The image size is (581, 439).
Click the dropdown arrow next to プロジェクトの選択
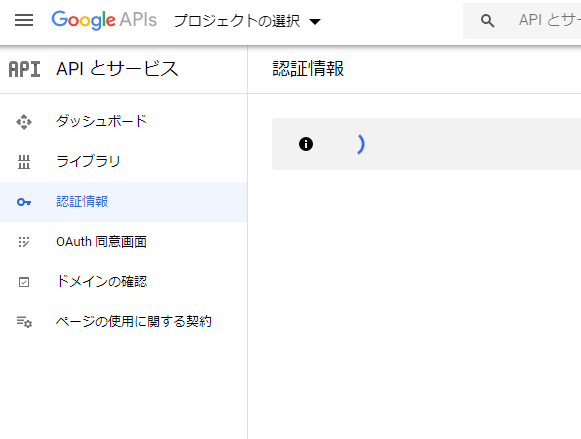(x=315, y=21)
